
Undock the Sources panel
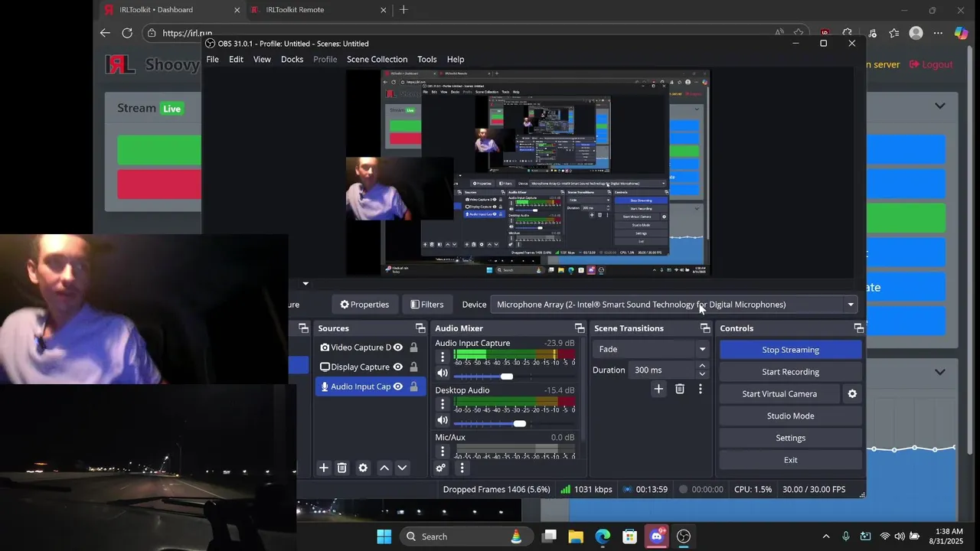420,328
